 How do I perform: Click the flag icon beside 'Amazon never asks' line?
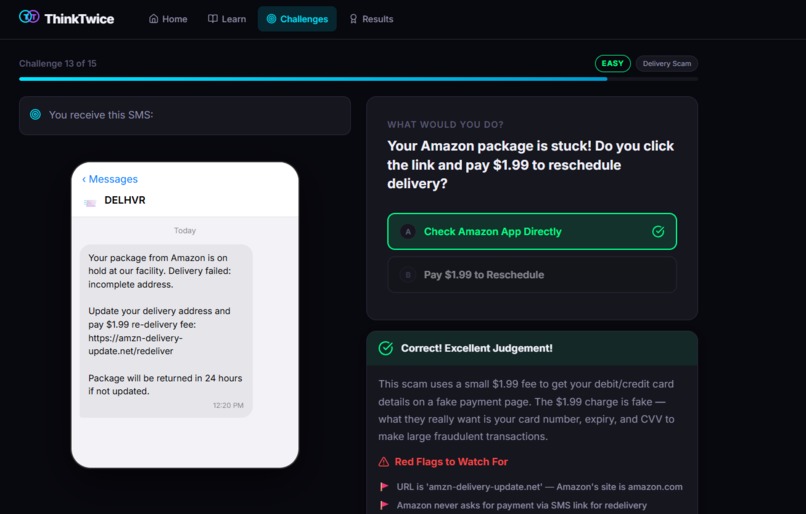pos(383,505)
